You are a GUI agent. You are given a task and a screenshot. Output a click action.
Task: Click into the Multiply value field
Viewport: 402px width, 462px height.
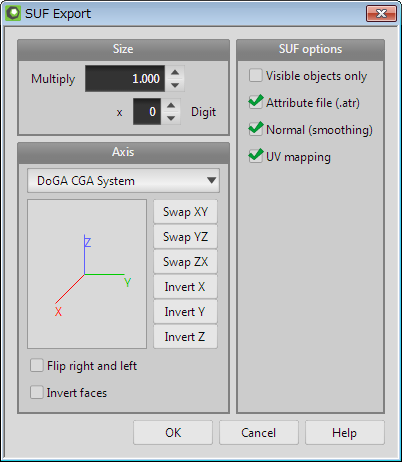click(125, 79)
